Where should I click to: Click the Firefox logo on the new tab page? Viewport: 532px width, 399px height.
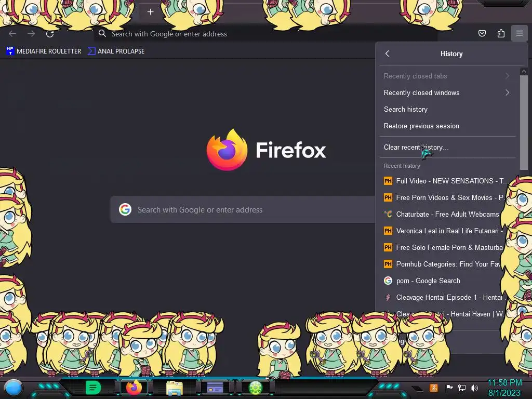[227, 150]
